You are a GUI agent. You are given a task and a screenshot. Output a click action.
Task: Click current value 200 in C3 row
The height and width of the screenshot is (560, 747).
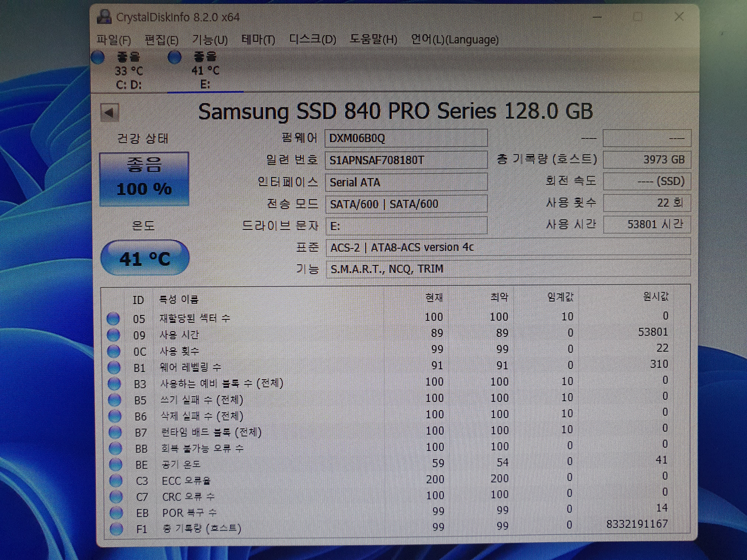pos(435,479)
